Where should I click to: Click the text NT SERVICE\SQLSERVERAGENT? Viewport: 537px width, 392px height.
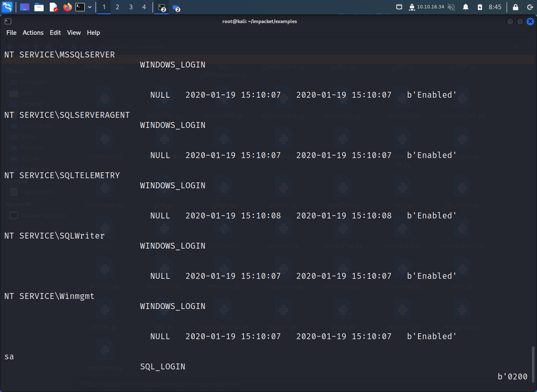coord(67,115)
